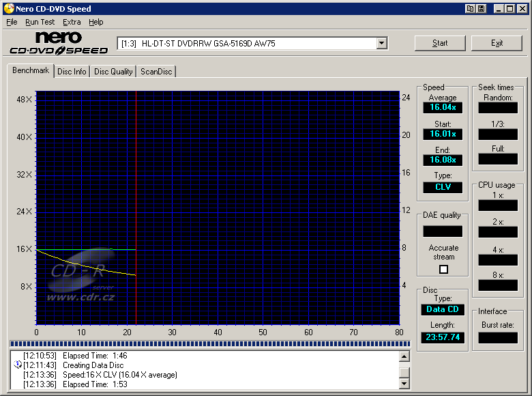Click the log scroll down arrow

click(404, 384)
